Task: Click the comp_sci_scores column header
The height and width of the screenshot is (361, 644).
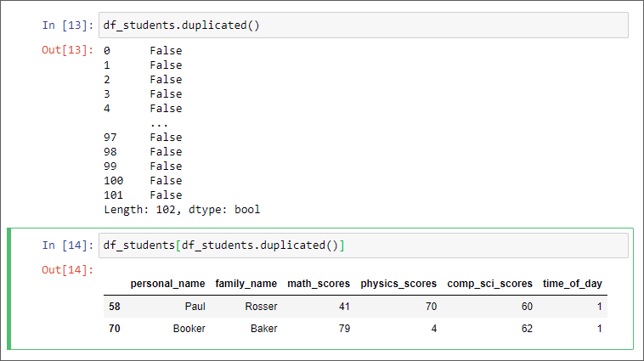Action: pyautogui.click(x=490, y=284)
